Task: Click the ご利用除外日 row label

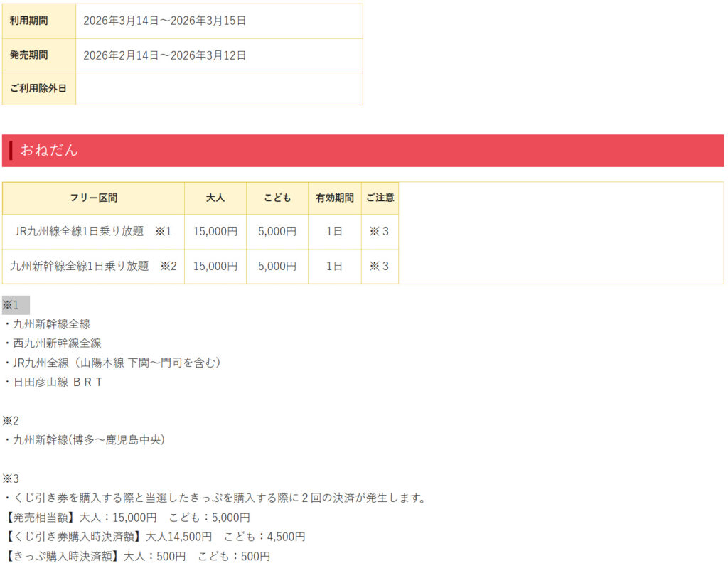Action: coord(38,89)
